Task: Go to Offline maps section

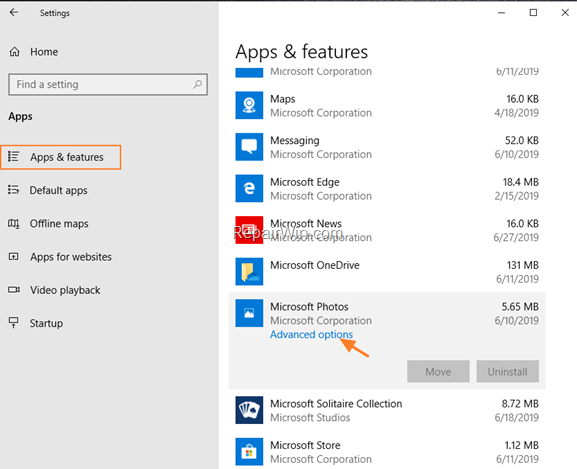Action: pos(59,223)
